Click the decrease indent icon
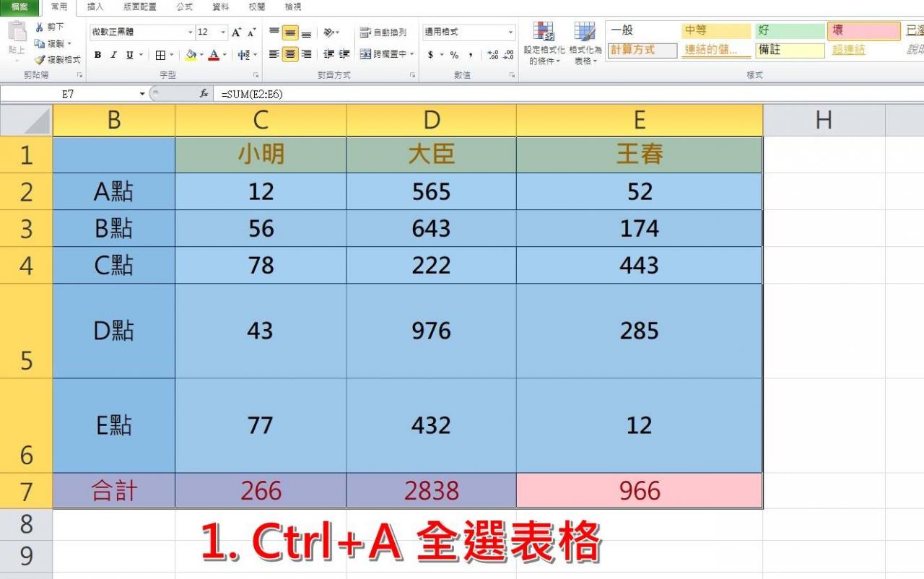The width and height of the screenshot is (924, 579). (329, 54)
